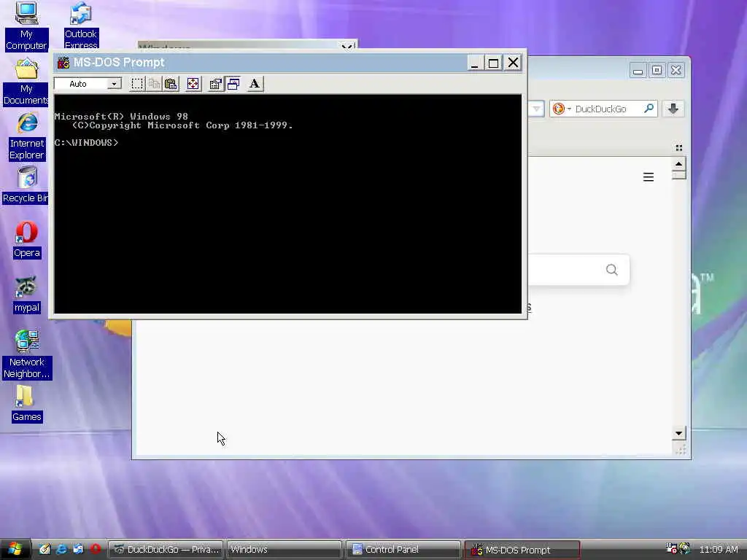Click the Mark selection icon in MS-DOS toolbar

[x=137, y=84]
